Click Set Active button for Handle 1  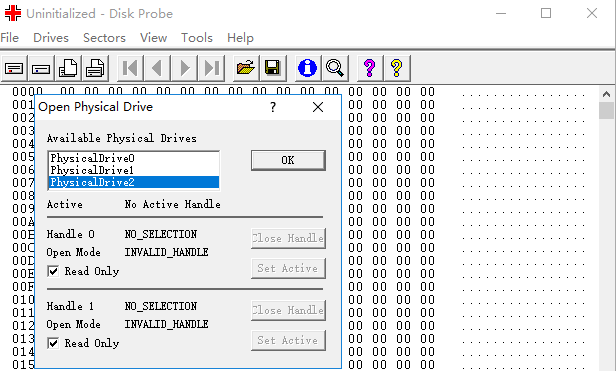tap(288, 340)
